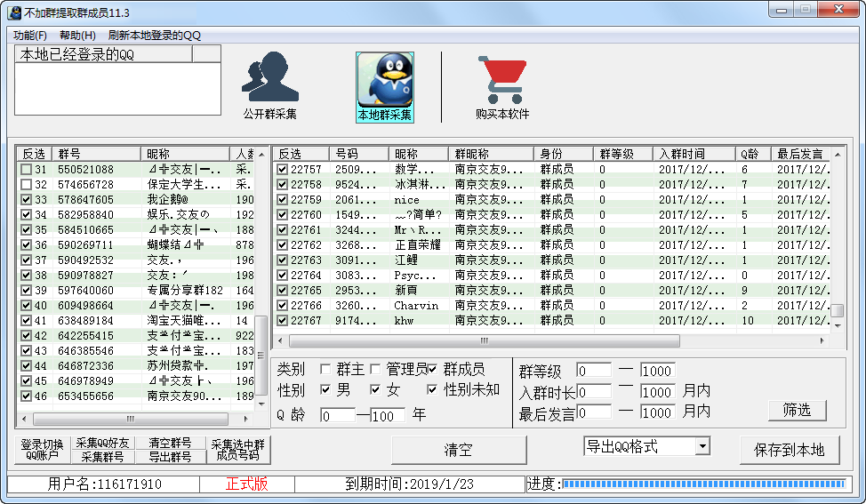Click the 群等级 maximum 1000 field
The image size is (866, 504).
pyautogui.click(x=658, y=370)
